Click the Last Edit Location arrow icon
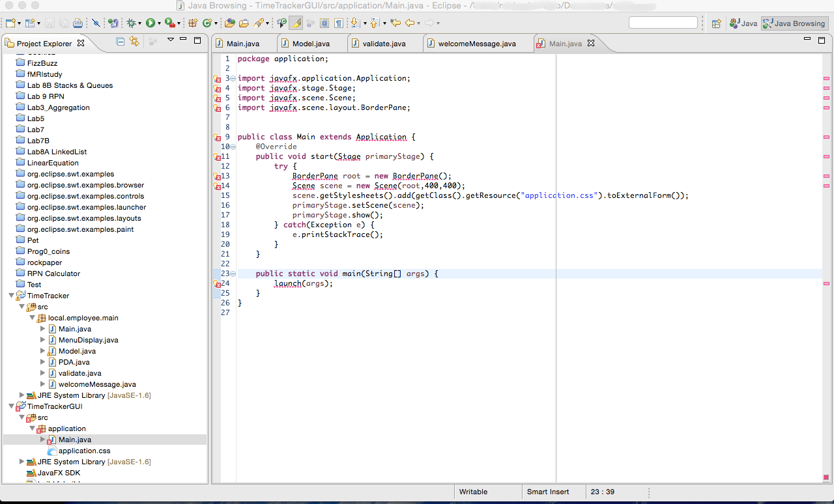This screenshot has height=504, width=834. [x=395, y=23]
